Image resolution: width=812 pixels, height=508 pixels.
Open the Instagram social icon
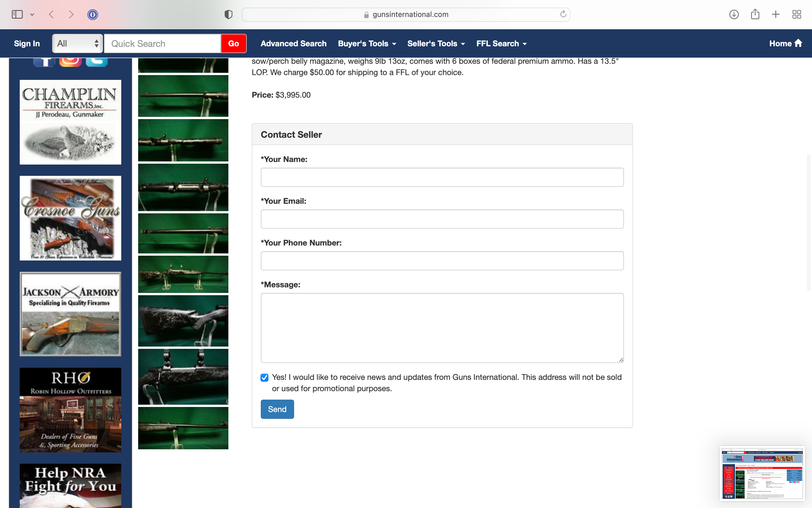click(x=70, y=62)
